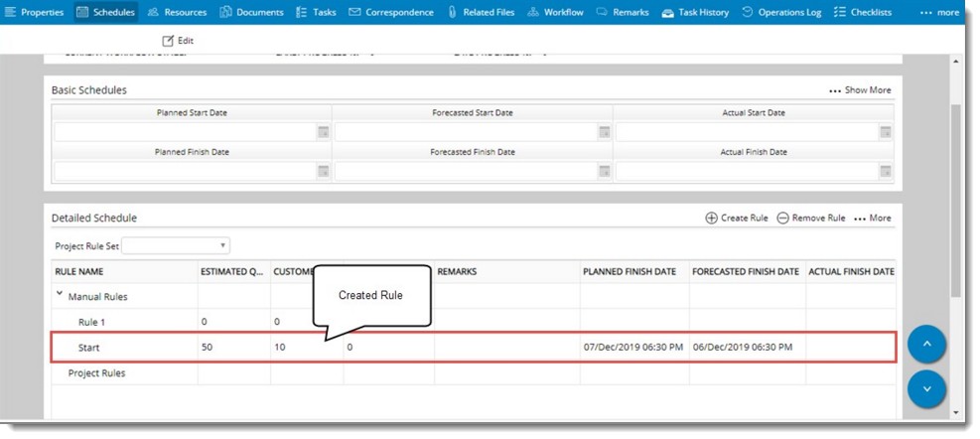This screenshot has width=980, height=439.
Task: Collapse the Manual Rules group
Action: coord(60,295)
